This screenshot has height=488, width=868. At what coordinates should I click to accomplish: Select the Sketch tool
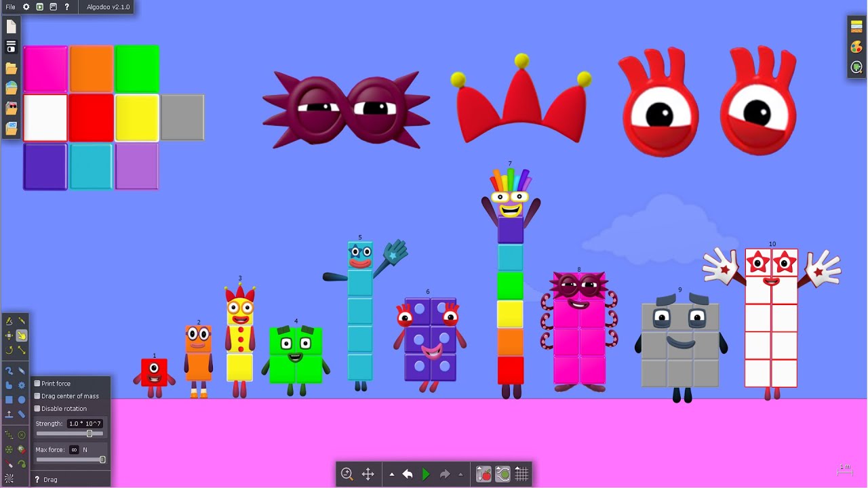9,321
